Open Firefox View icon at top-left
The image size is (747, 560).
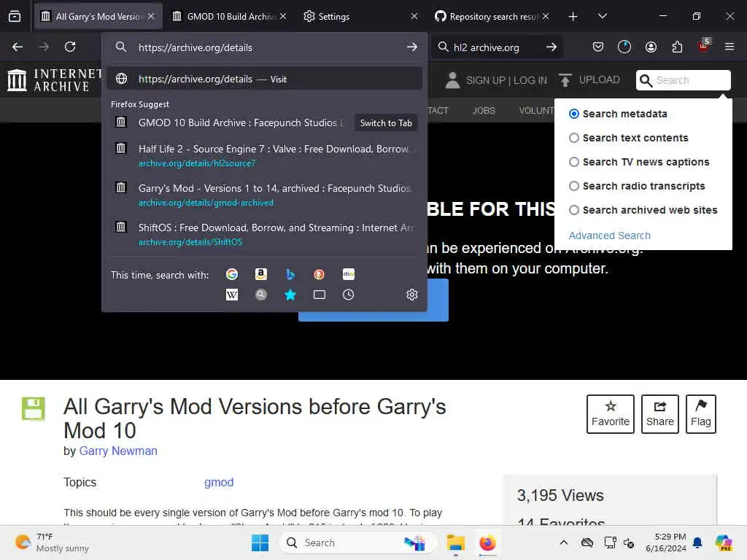click(x=15, y=17)
